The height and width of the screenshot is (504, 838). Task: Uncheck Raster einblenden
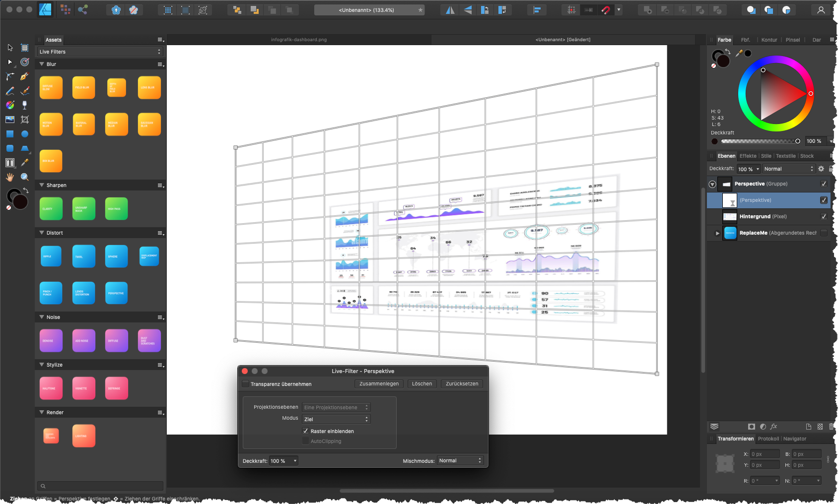[305, 431]
